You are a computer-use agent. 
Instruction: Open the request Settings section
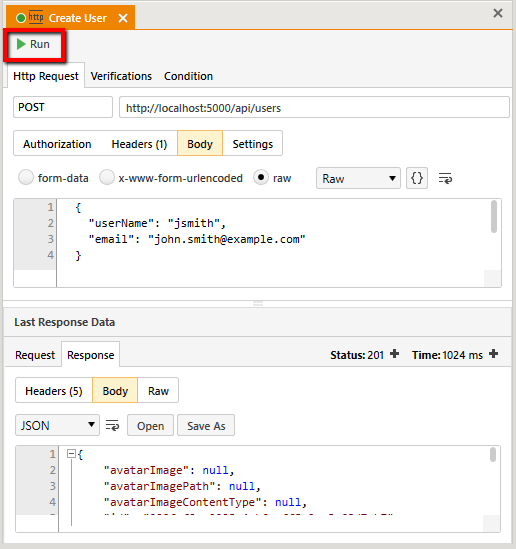[x=253, y=144]
